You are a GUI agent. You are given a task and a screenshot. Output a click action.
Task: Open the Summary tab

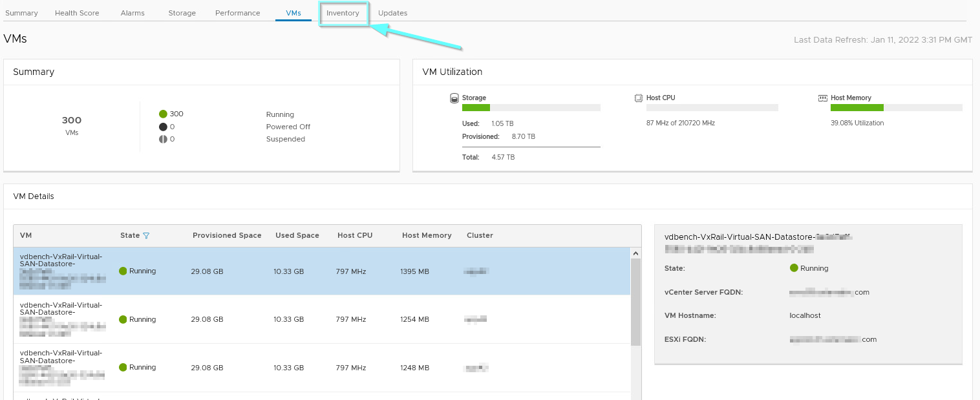click(21, 13)
